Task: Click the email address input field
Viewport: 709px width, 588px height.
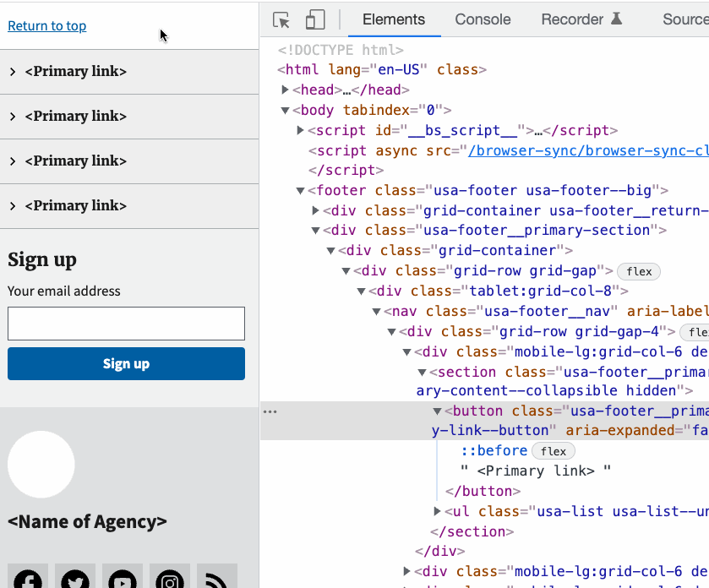Action: (x=126, y=324)
